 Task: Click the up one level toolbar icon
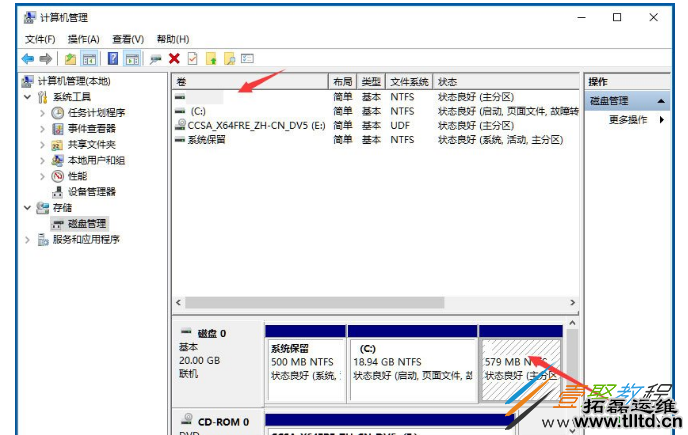[70, 58]
